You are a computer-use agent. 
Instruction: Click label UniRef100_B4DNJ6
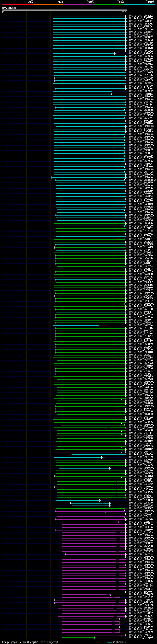point(141,581)
